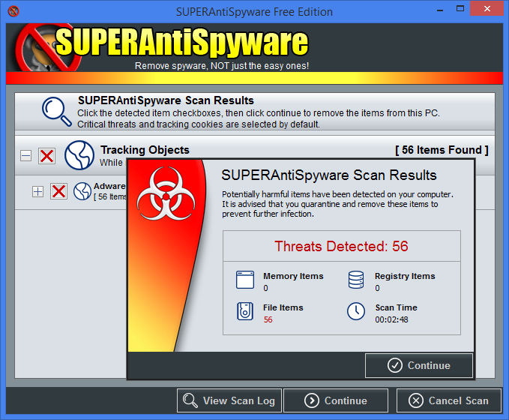Click the Scan Time clock icon
Viewport: 509px width, 420px height.
pos(356,311)
